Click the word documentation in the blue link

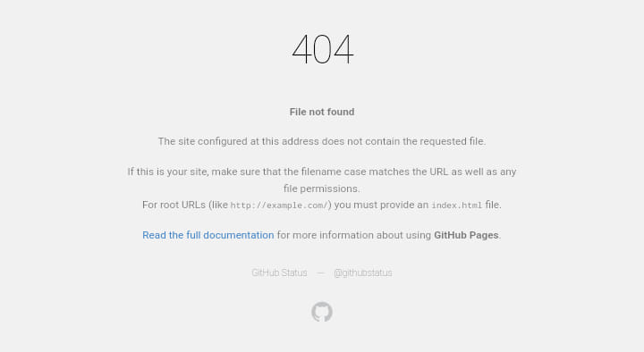[x=239, y=235]
